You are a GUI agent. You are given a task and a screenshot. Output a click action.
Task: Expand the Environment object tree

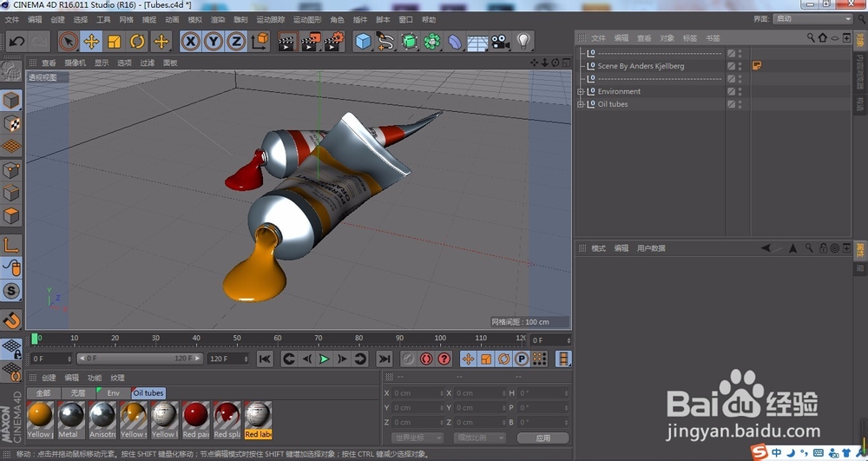580,91
